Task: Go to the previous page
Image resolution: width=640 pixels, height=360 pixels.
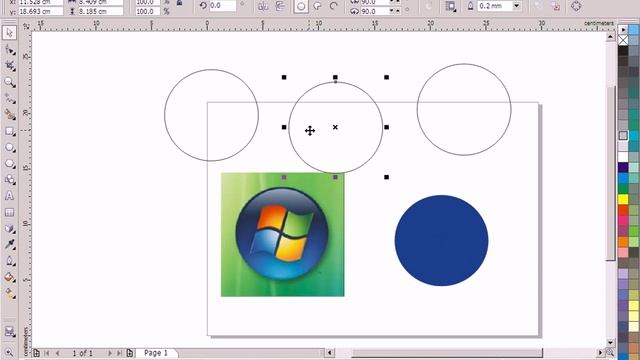Action: (x=57, y=353)
